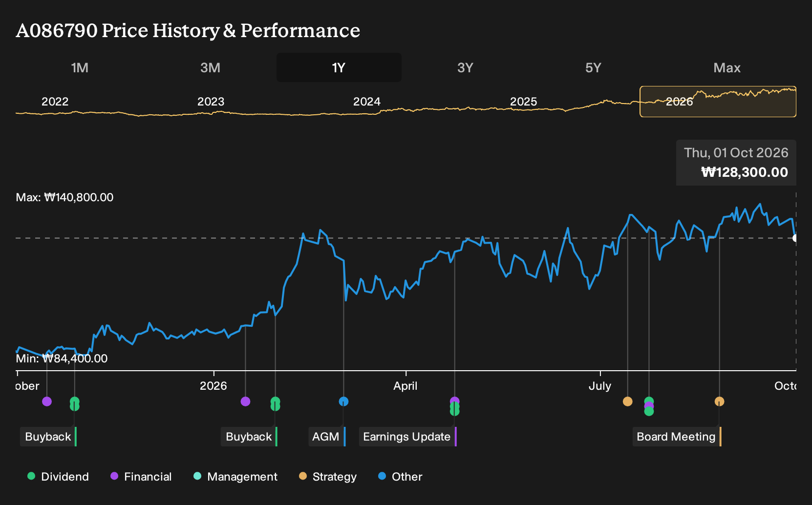
Task: Open the Buyback label below the 2026 axis
Action: [x=249, y=437]
